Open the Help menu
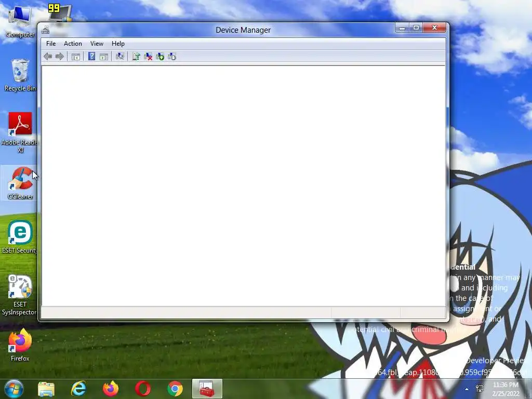This screenshot has width=532, height=399. coord(118,44)
